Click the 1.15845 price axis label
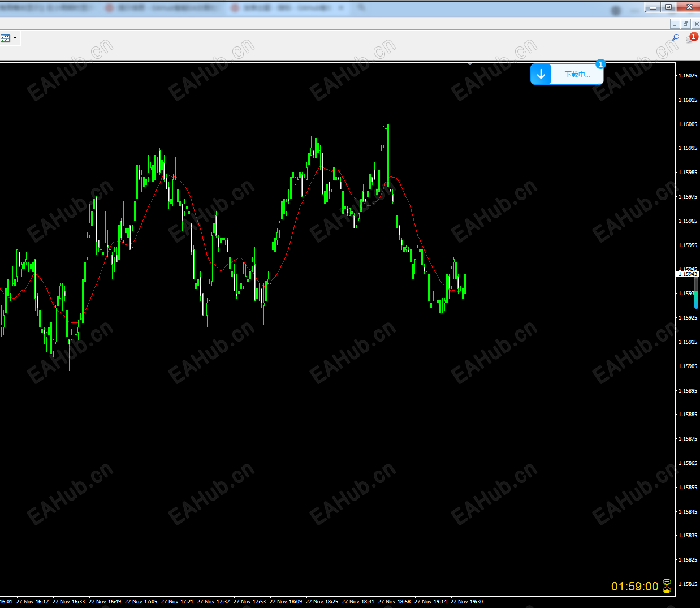 point(688,512)
